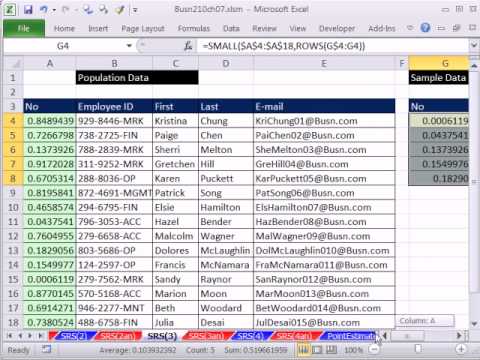This screenshot has width=480, height=360.
Task: Switch to the Insert ribbon tab
Action: pos(98,29)
